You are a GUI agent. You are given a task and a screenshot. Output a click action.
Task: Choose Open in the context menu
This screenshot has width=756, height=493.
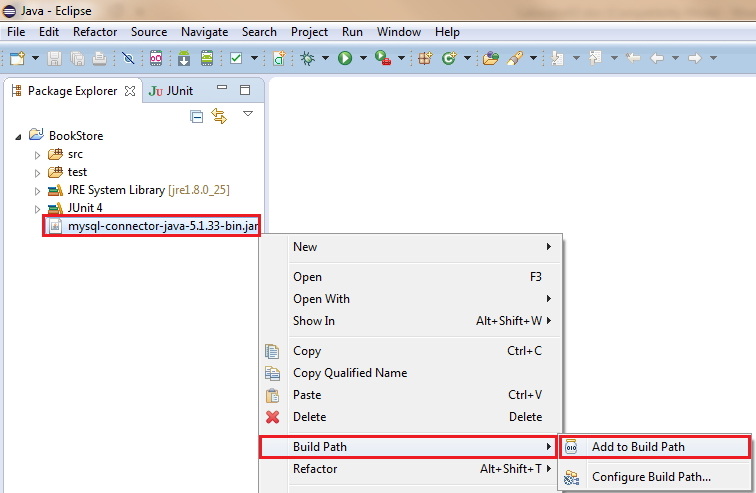411,277
